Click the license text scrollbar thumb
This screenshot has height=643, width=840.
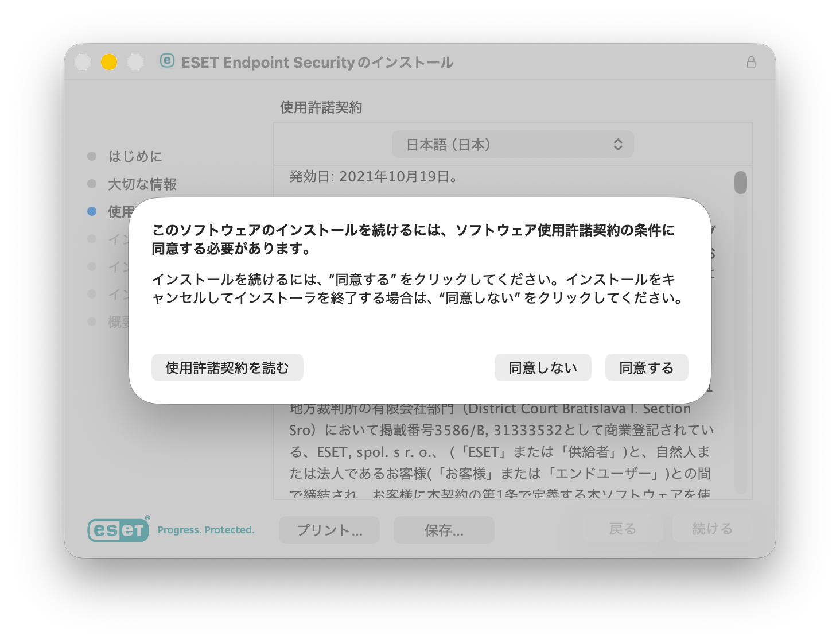tap(740, 183)
